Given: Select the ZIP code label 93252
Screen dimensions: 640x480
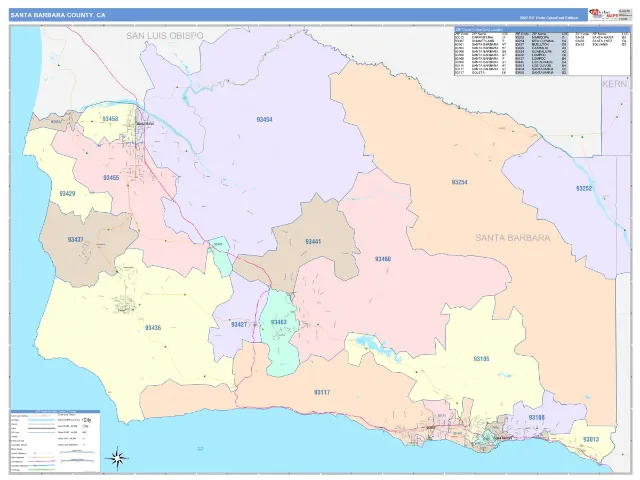Looking at the screenshot, I should (x=584, y=189).
